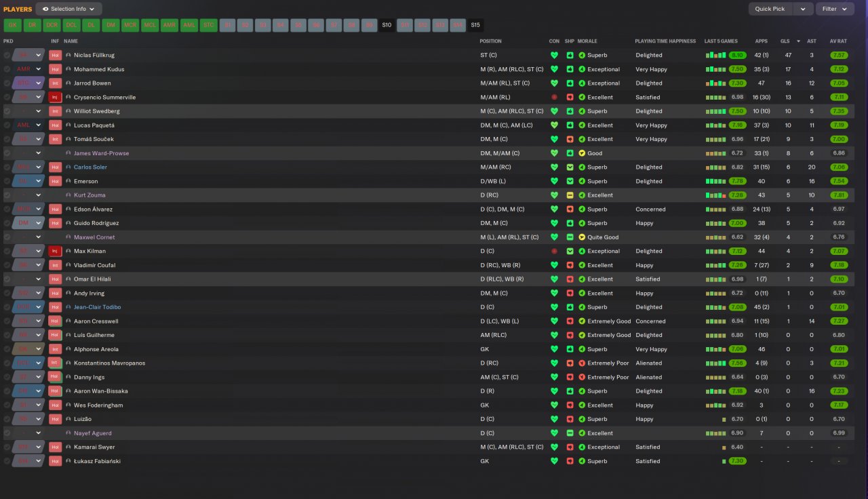
Task: Click Kurt Zouma's 7.81 average rating
Action: (x=839, y=195)
